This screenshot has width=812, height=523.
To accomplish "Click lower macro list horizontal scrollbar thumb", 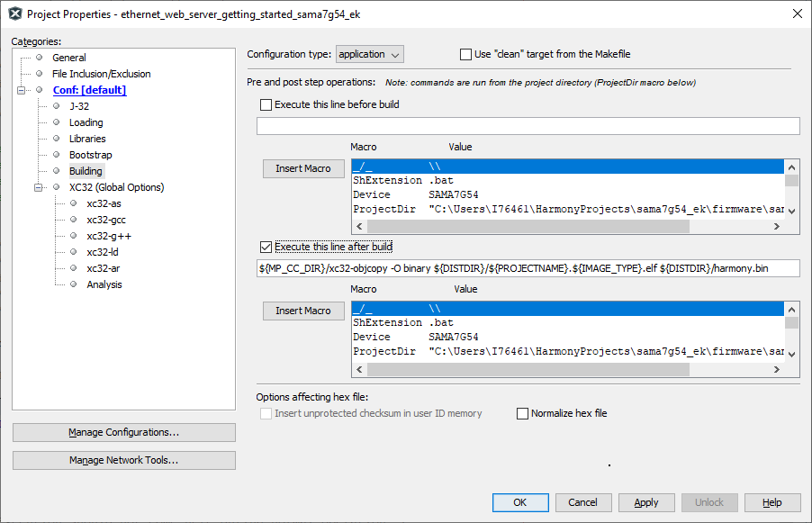I will [x=528, y=369].
